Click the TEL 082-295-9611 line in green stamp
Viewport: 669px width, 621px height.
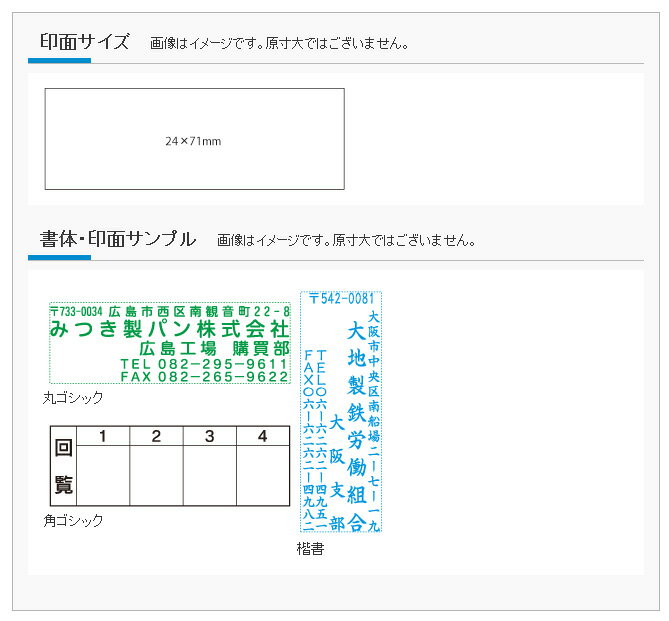204,363
